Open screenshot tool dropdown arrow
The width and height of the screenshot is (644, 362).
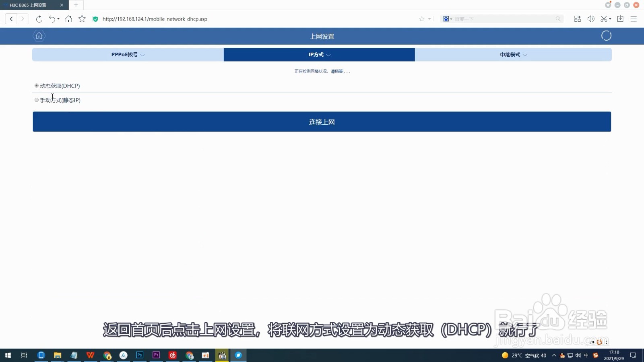[610, 19]
